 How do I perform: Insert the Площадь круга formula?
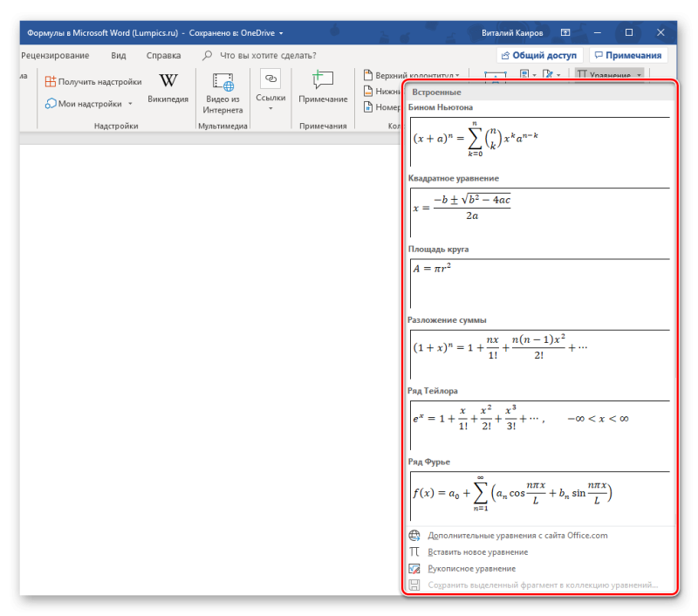click(x=540, y=283)
